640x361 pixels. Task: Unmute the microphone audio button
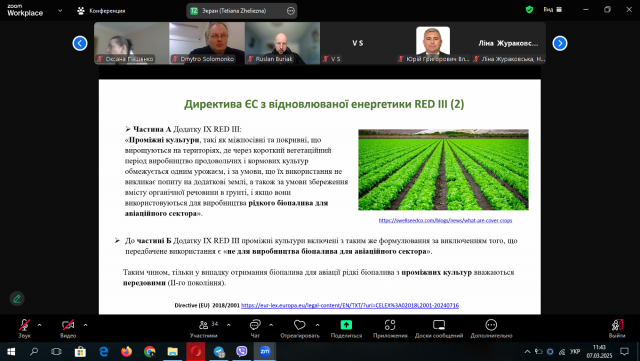[24, 325]
